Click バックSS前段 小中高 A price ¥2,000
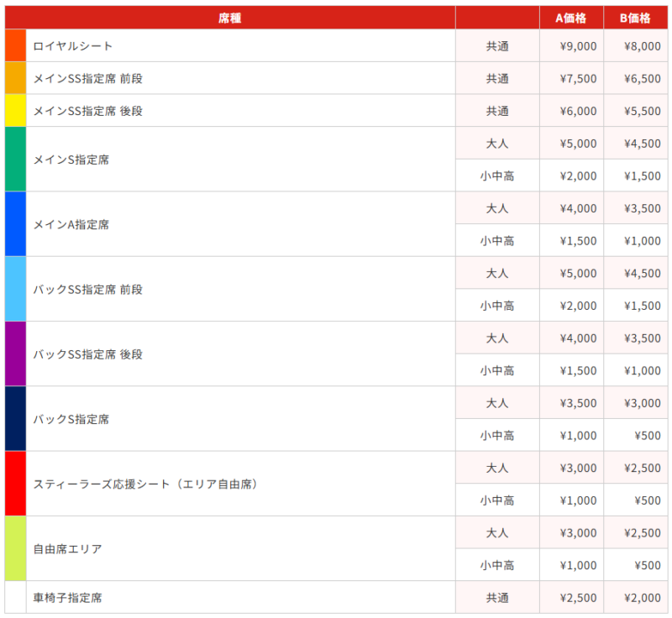672x618 pixels. point(578,306)
